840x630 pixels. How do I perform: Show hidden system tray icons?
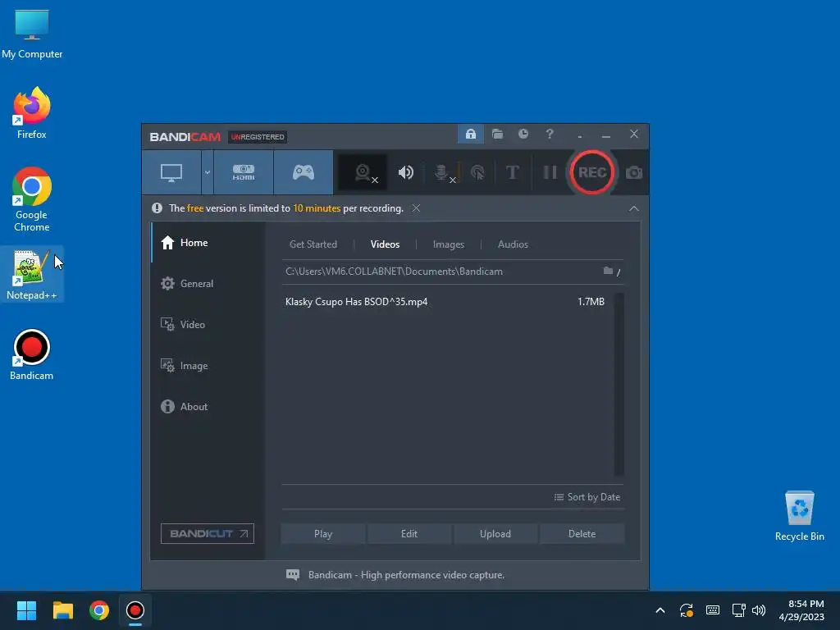(660, 610)
